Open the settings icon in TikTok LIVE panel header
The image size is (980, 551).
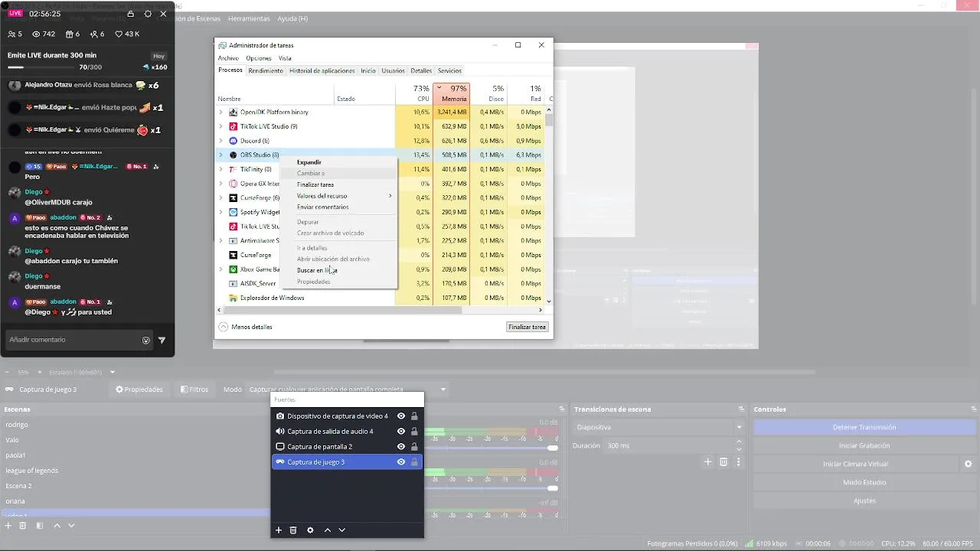pos(148,14)
